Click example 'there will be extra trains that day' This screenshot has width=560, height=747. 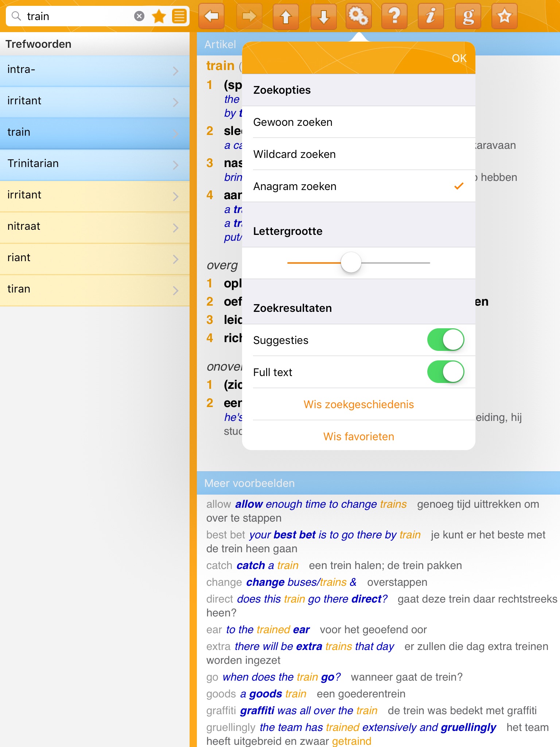click(315, 646)
